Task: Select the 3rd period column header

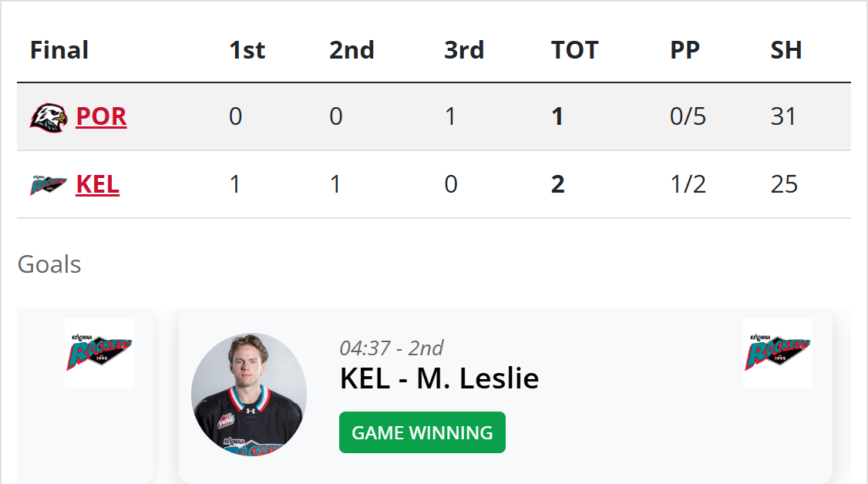Action: click(x=464, y=50)
